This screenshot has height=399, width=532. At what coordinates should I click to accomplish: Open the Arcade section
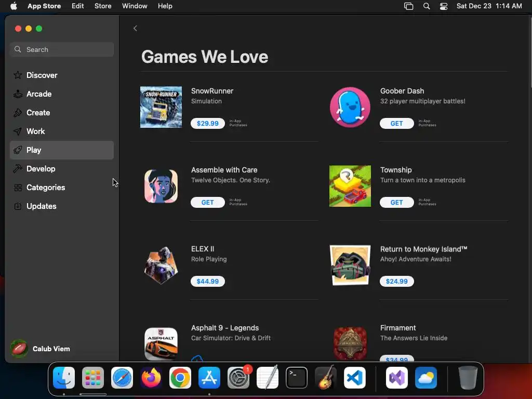point(62,94)
